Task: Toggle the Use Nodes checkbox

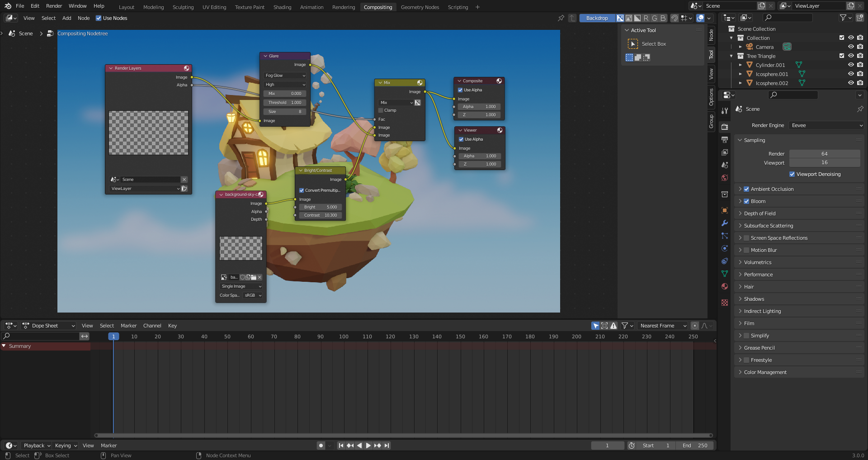Action: coord(99,18)
